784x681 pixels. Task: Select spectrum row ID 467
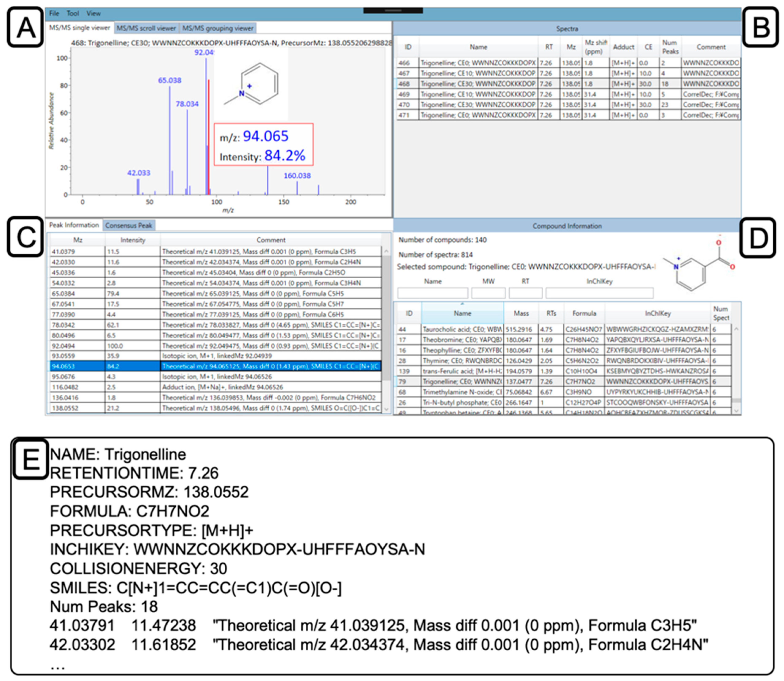[569, 73]
